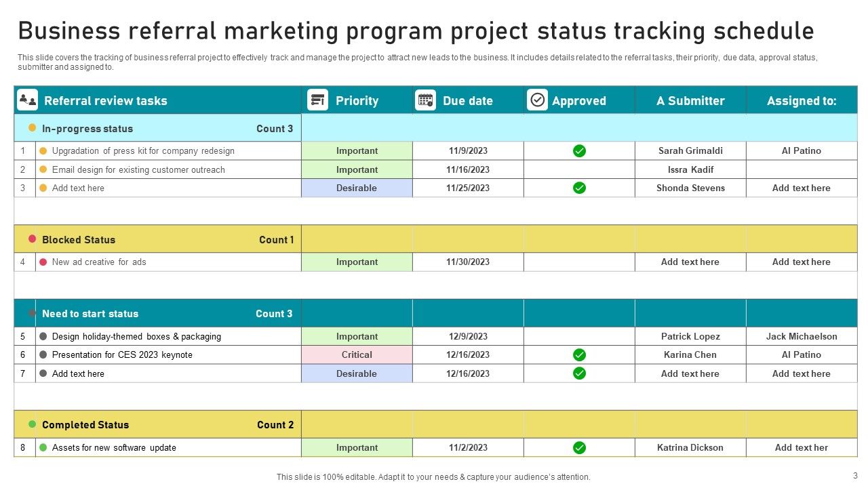The width and height of the screenshot is (868, 488).
Task: Click Add text here under Assigned to for row 3
Action: 802,188
